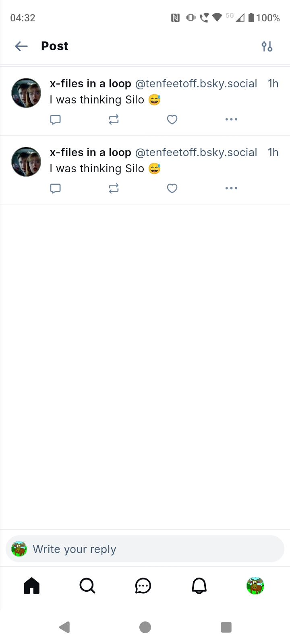Viewport: 290px width, 644px height.
Task: Reply to the second Silo post
Action: click(55, 188)
